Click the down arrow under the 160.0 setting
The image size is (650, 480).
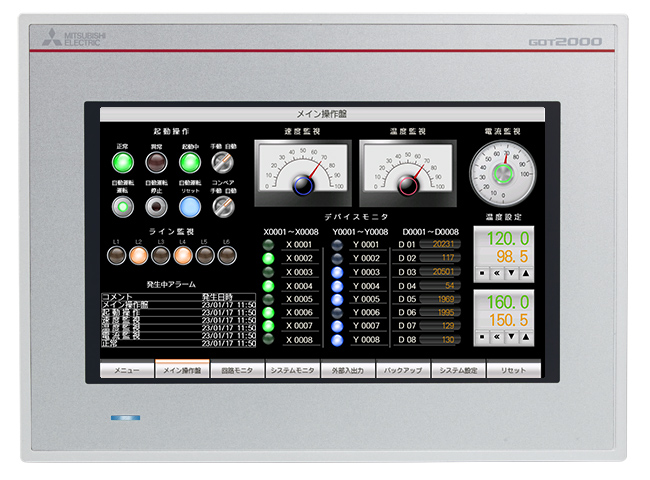pyautogui.click(x=512, y=337)
